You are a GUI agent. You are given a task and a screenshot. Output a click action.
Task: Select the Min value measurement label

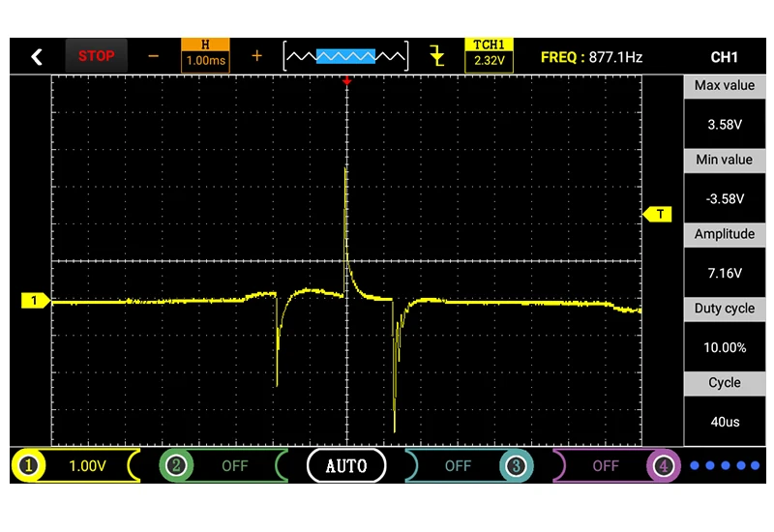[x=724, y=160]
